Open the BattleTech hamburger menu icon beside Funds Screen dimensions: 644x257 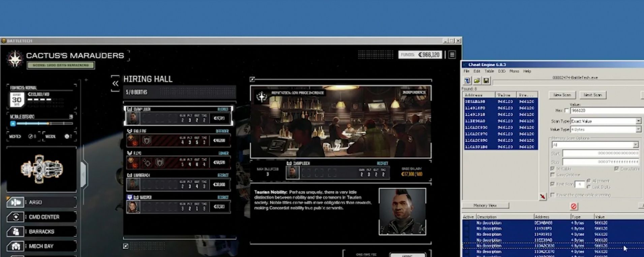[452, 54]
